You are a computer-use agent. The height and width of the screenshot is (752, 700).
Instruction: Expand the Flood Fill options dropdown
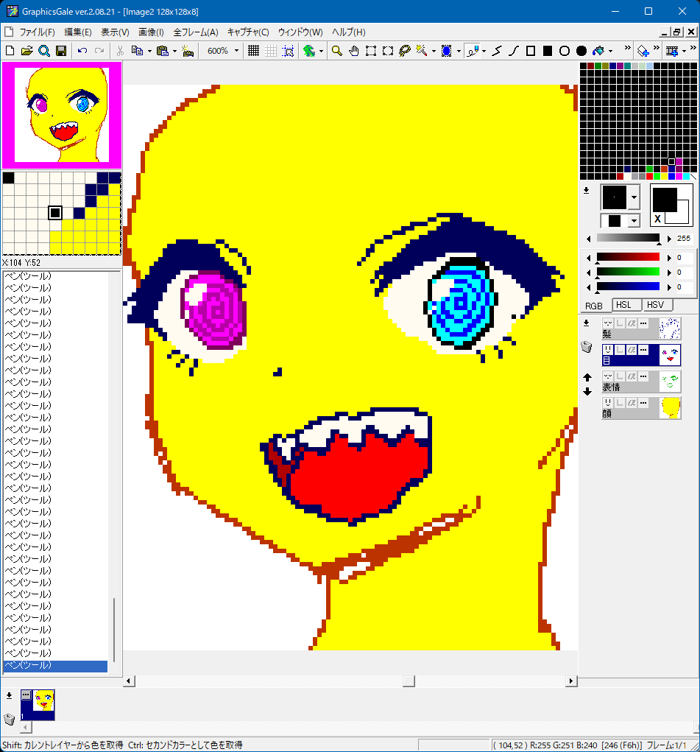(x=610, y=50)
